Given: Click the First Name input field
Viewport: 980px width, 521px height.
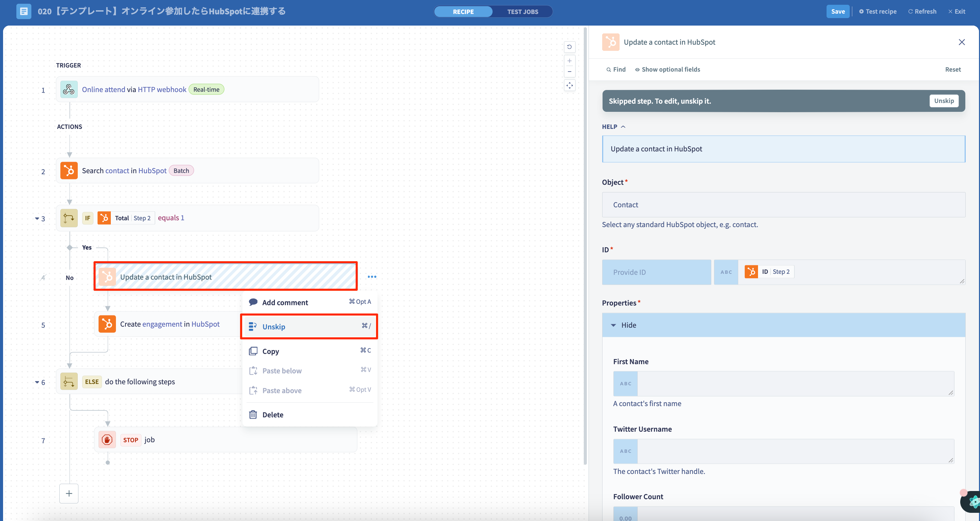Looking at the screenshot, I should click(x=796, y=384).
